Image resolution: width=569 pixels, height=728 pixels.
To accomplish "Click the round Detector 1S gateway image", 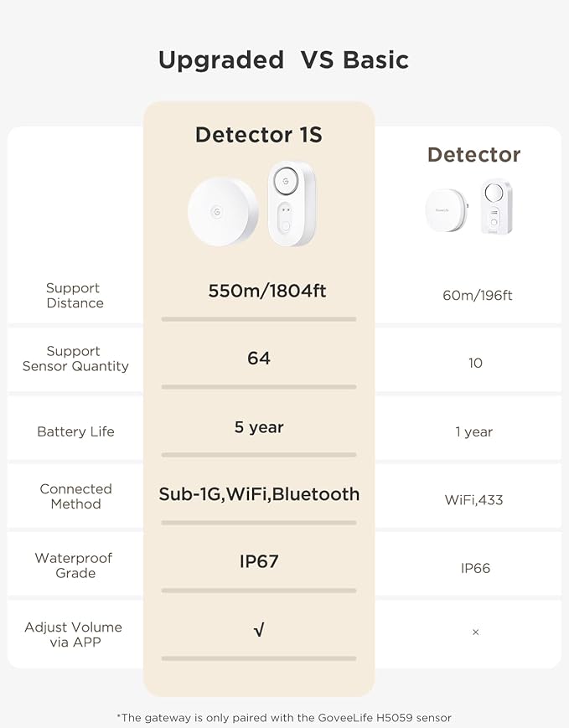I will tap(222, 212).
